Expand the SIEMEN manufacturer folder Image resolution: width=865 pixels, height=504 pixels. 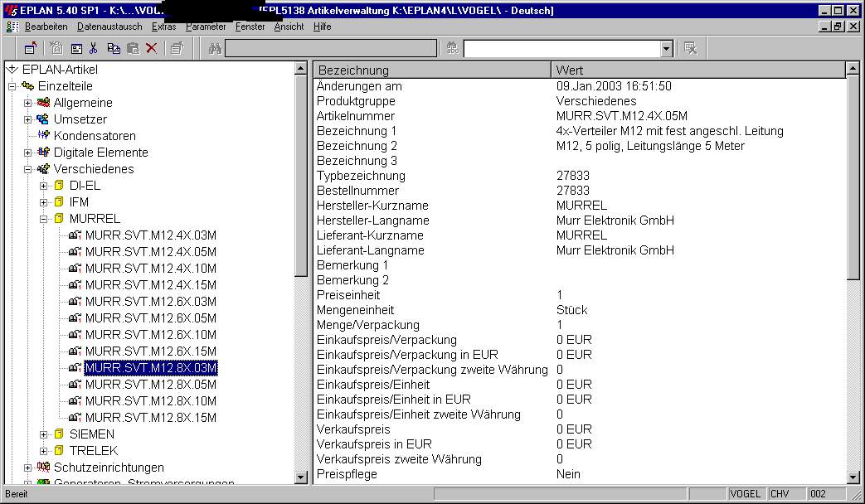coord(44,434)
